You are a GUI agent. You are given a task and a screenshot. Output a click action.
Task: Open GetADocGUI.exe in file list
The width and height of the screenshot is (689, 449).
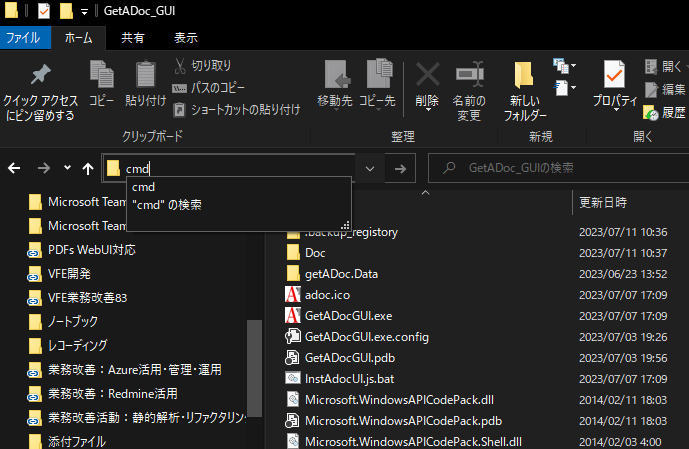click(348, 315)
